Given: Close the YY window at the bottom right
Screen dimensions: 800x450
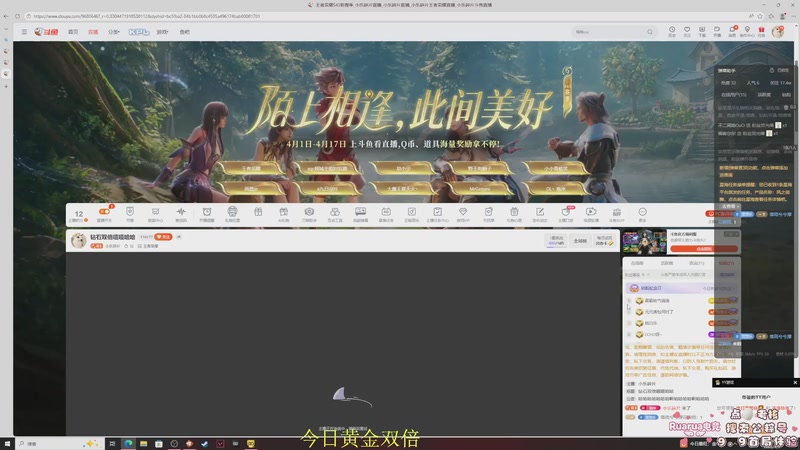Looking at the screenshot, I should pos(794,382).
